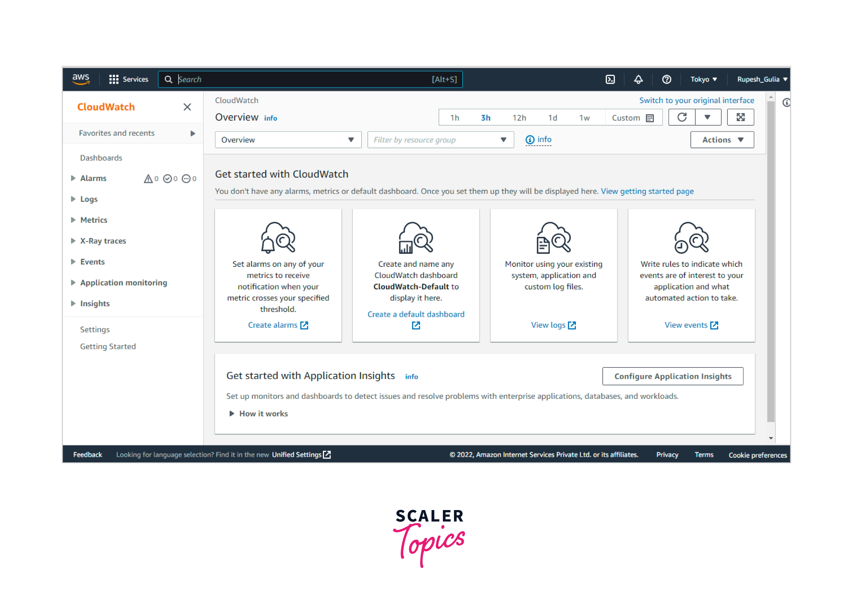Select the 12h time range
This screenshot has width=858, height=616.
(519, 118)
